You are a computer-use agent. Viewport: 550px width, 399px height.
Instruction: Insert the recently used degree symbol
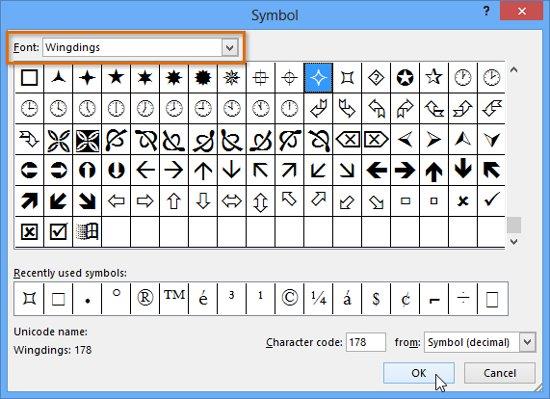[x=116, y=298]
